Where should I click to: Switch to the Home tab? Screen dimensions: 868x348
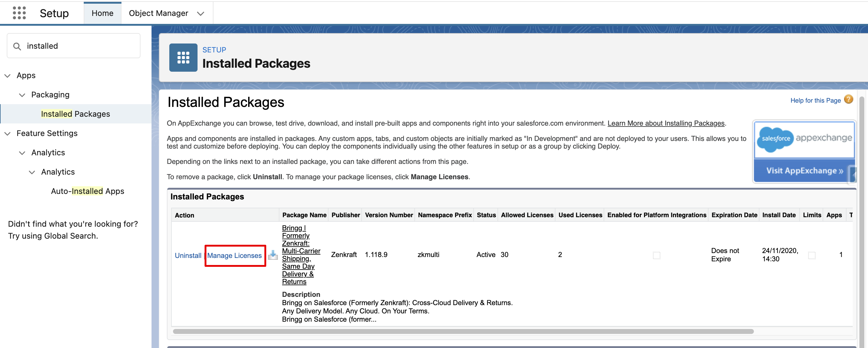point(102,13)
